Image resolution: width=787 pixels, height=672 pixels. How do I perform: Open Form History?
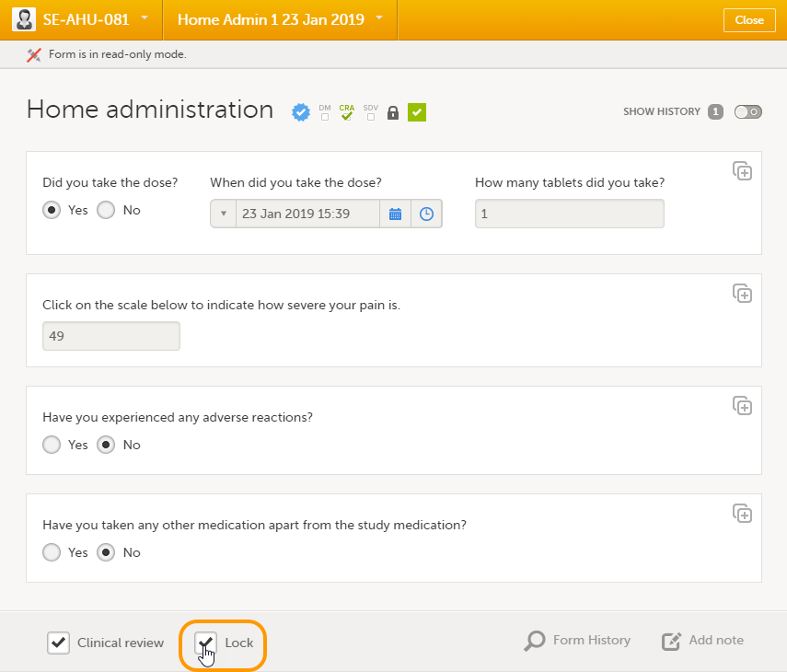pyautogui.click(x=578, y=641)
